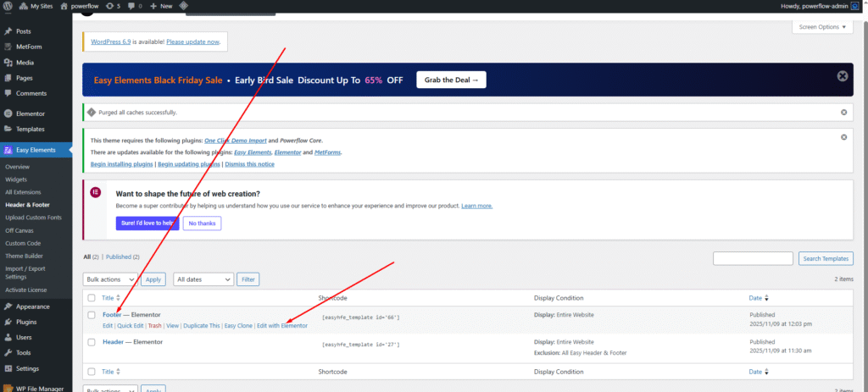The image size is (868, 392).
Task: Select the Header template checkbox
Action: pyautogui.click(x=92, y=342)
